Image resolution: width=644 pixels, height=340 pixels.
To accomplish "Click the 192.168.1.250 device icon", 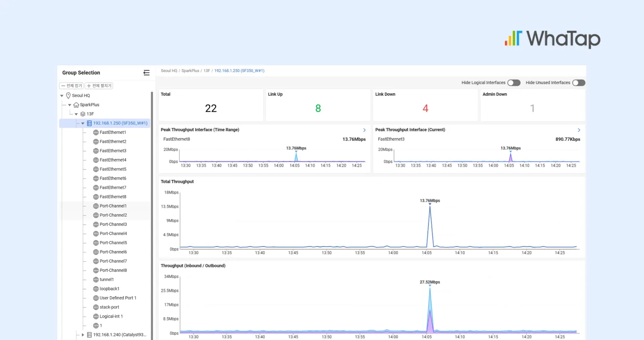I will tap(89, 123).
